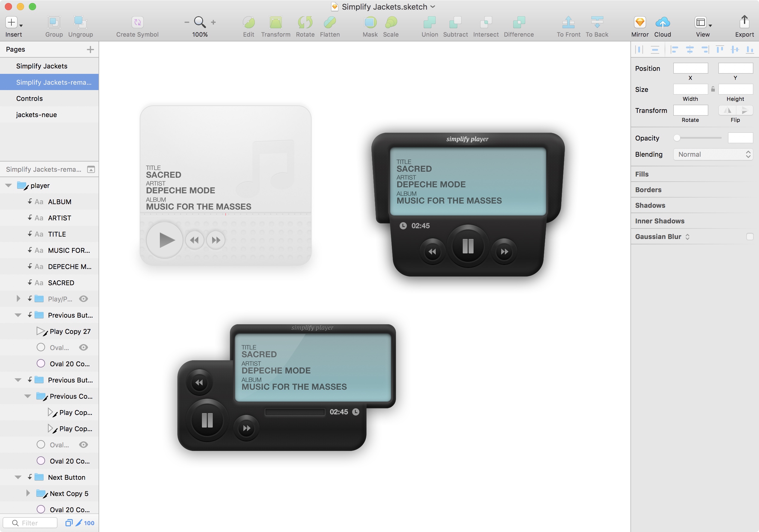Open the Gaussian Blur type selector
759x532 pixels.
pyautogui.click(x=687, y=237)
